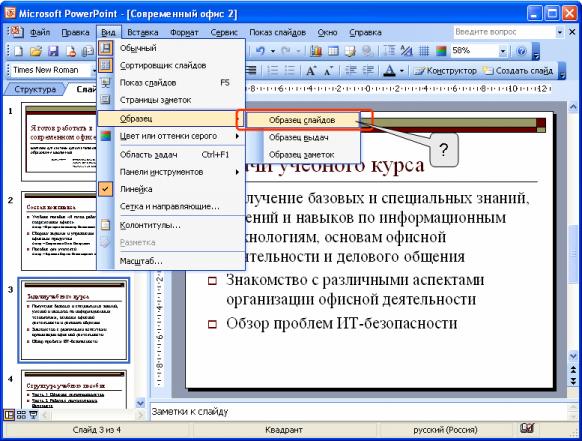Click the Decrease Font Size icon
Screen dimensions: 582x441
coord(328,70)
